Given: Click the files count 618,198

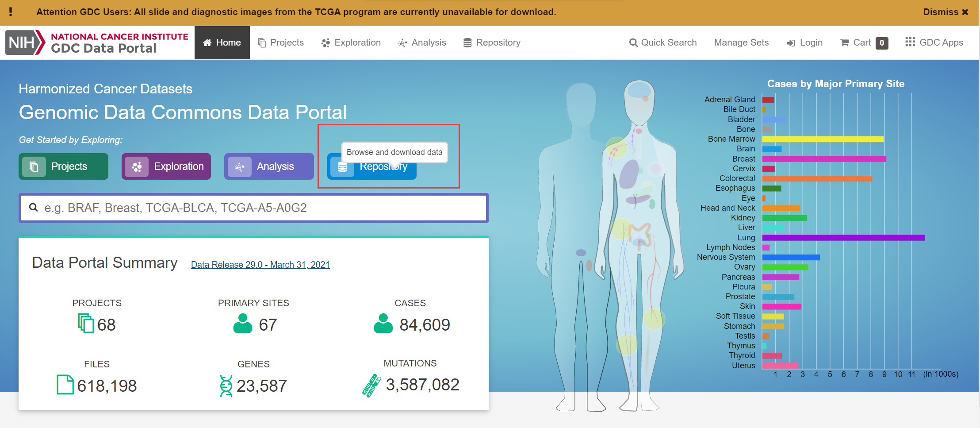Looking at the screenshot, I should 107,386.
